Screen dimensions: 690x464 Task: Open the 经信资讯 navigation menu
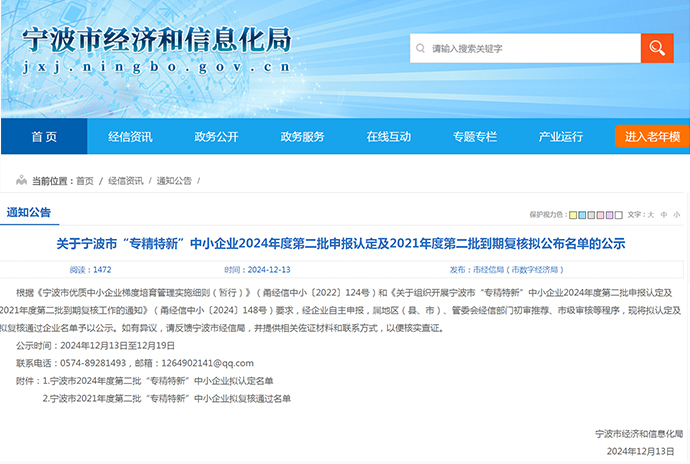(x=130, y=137)
